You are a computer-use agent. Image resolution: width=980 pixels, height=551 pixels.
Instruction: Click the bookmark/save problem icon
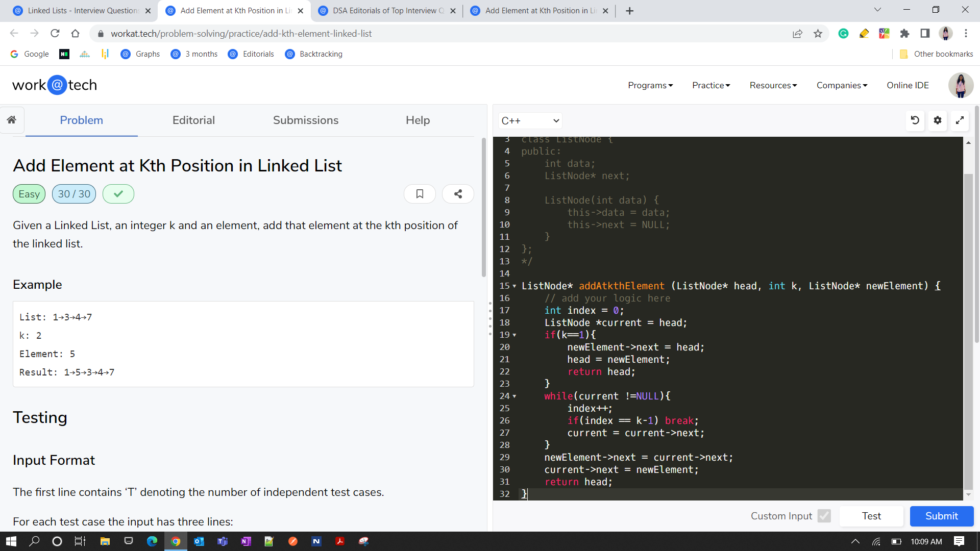(420, 194)
